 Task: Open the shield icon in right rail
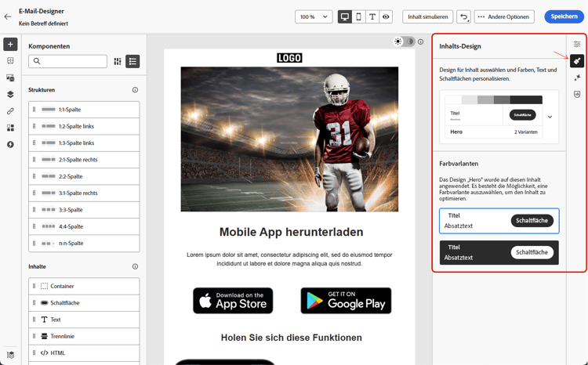pyautogui.click(x=577, y=94)
